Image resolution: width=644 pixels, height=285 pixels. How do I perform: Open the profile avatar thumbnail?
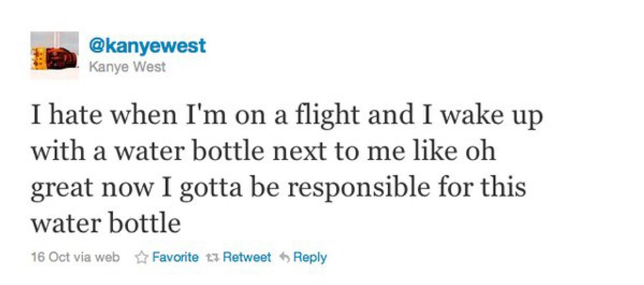(55, 55)
